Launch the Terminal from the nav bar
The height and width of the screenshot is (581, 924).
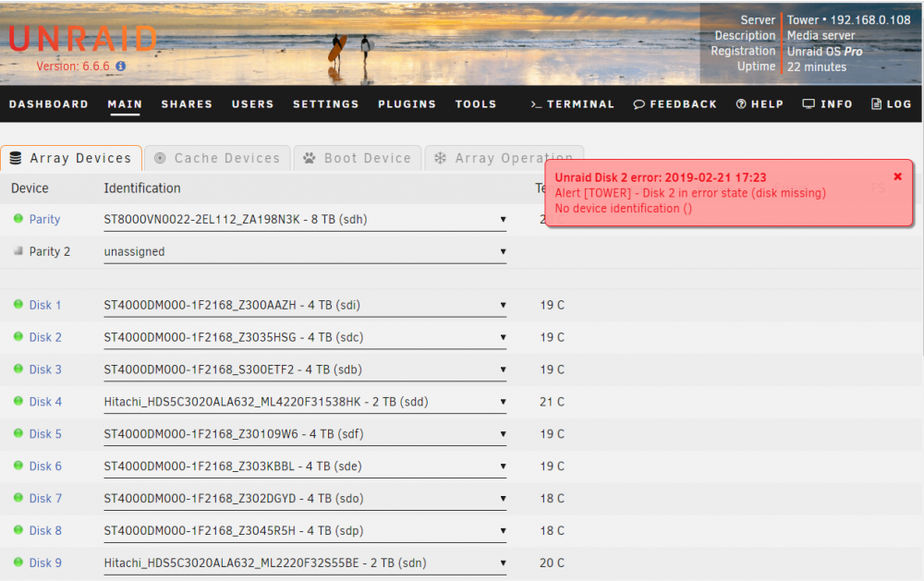(572, 104)
